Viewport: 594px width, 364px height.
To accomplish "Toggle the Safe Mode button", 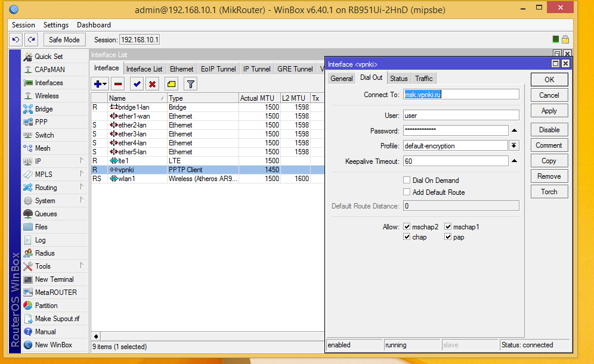I will pyautogui.click(x=64, y=39).
